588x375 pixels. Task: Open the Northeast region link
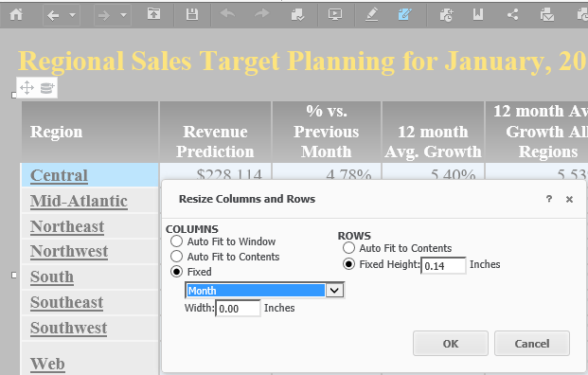click(67, 226)
